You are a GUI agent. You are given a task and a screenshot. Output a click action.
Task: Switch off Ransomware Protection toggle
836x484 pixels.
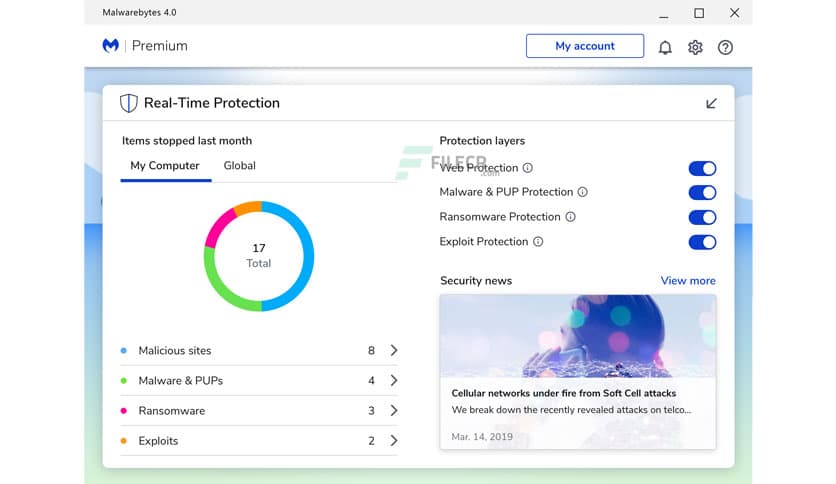tap(702, 217)
